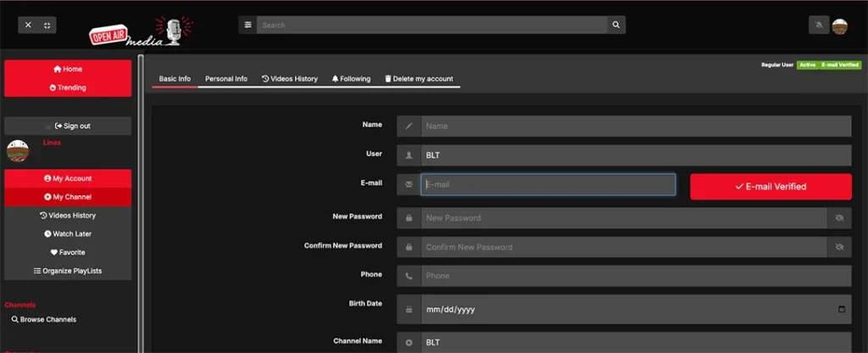The image size is (868, 353).
Task: Click the search magnifier icon
Action: [x=616, y=25]
